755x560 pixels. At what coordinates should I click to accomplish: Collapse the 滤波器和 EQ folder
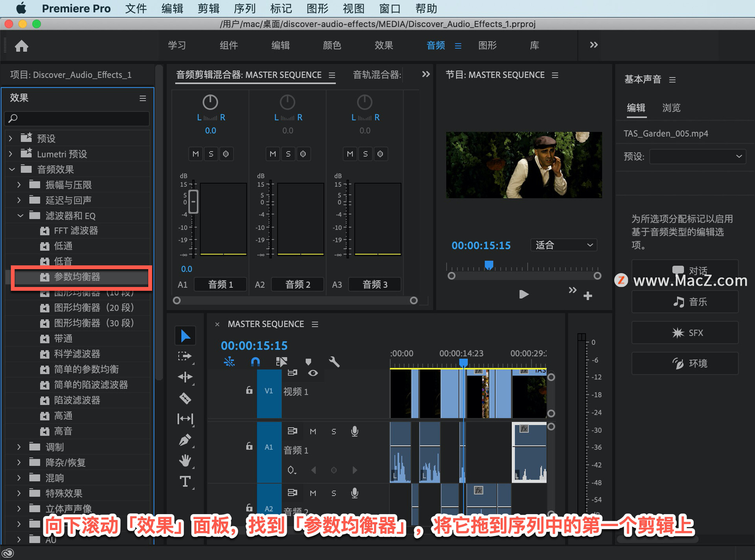pos(20,216)
